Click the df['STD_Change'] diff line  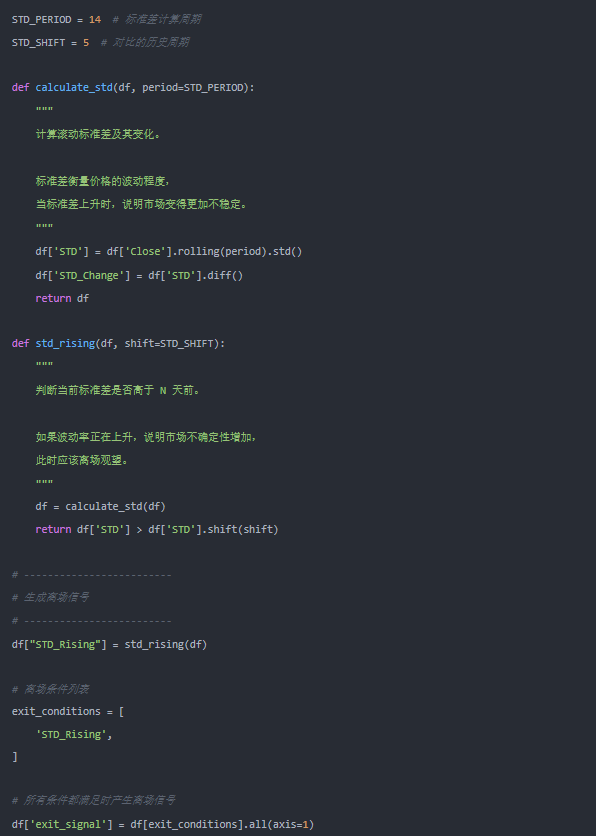[x=139, y=276]
